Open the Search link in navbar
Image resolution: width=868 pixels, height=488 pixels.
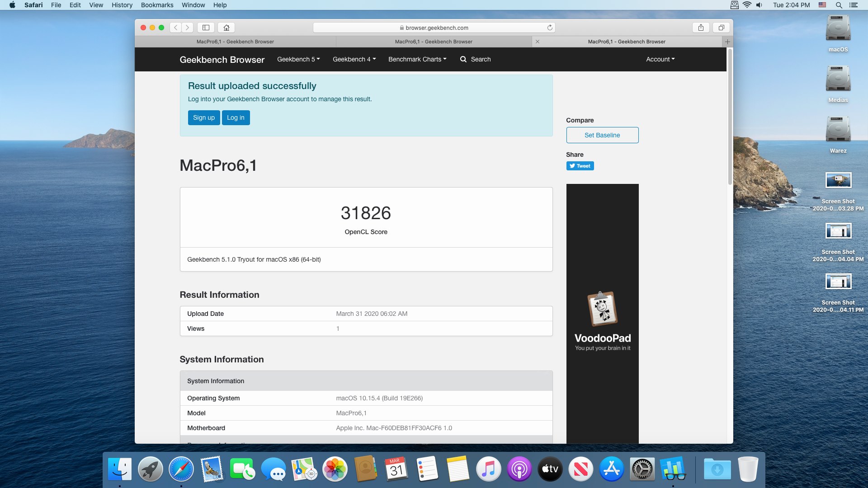coord(475,59)
